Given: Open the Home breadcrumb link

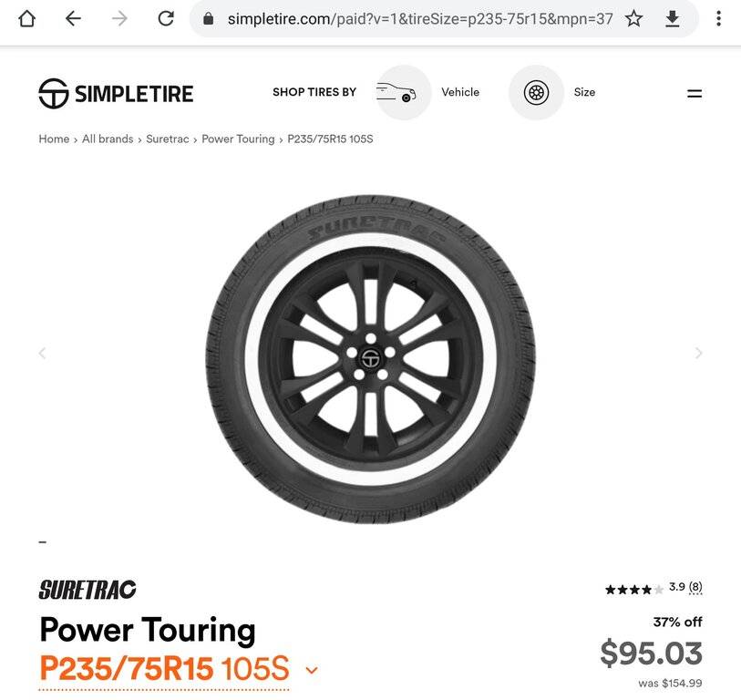Looking at the screenshot, I should coord(54,139).
